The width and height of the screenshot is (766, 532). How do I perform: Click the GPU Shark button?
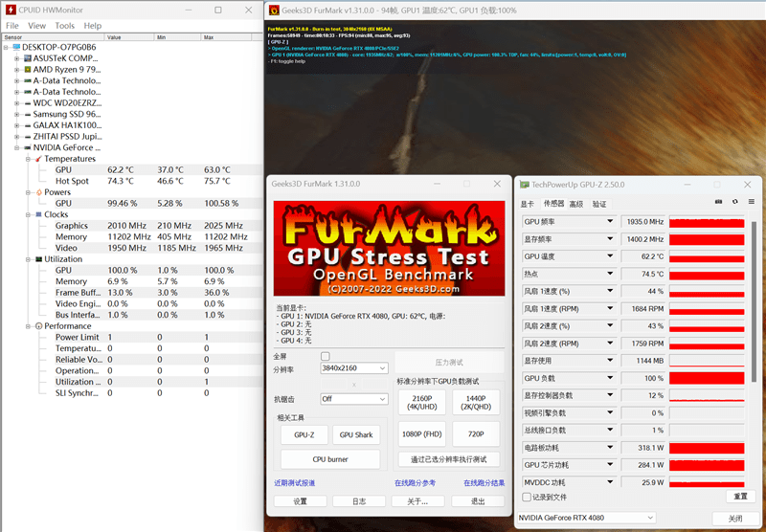[356, 434]
